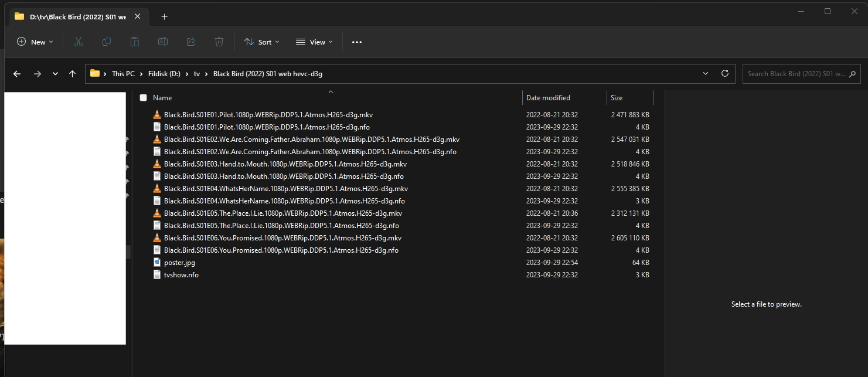Click the Search Black Bird search box

click(796, 74)
